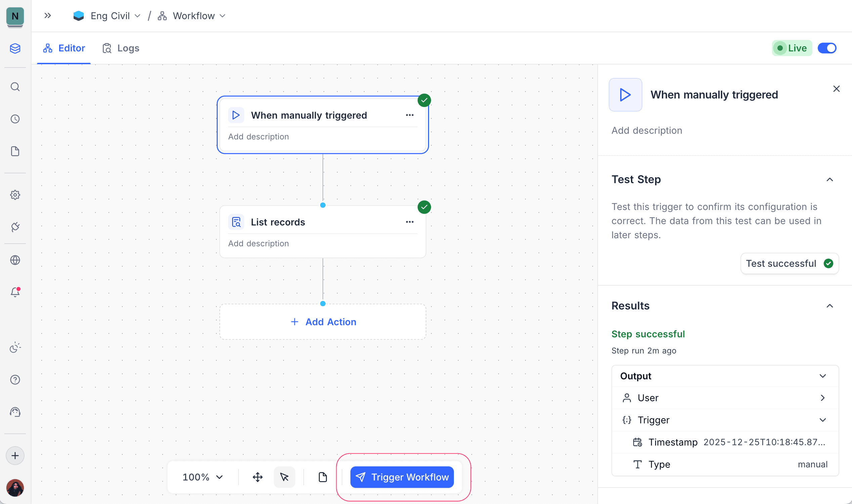Expand the sidebar with double-chevron icon
Screen dimensions: 852x504
(x=48, y=15)
